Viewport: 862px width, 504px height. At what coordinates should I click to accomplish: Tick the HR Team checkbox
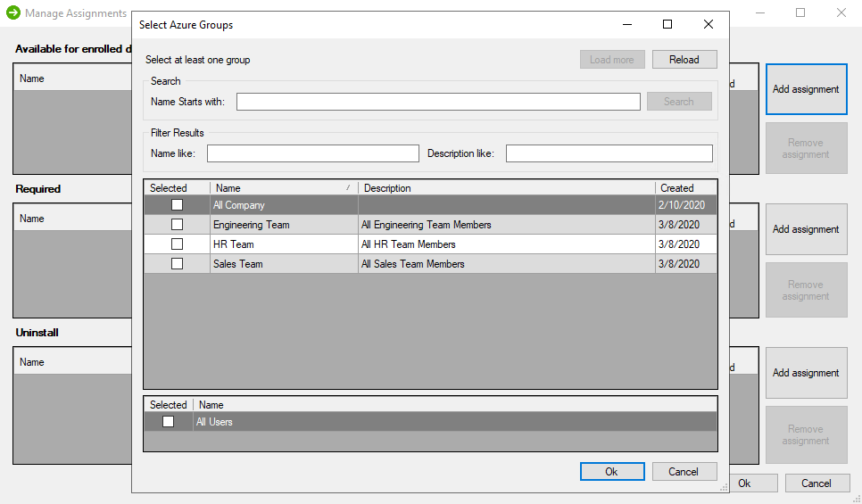click(177, 244)
